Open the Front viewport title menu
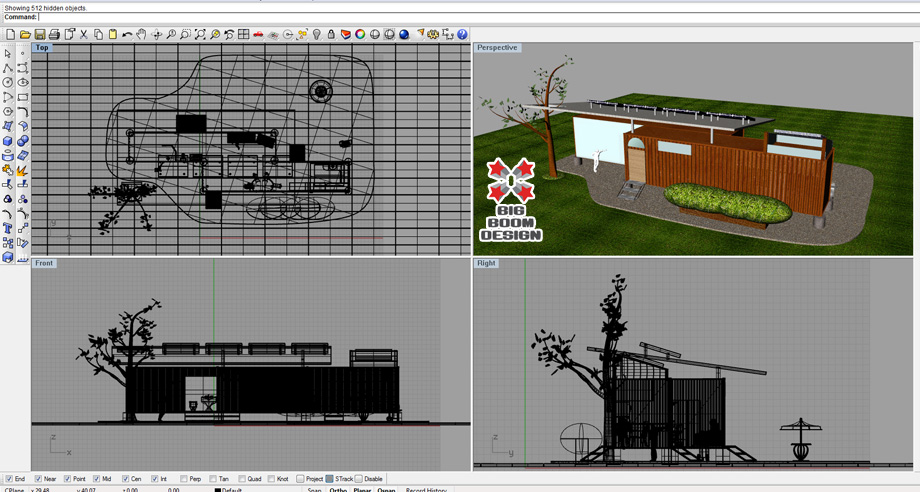920x492 pixels. pos(44,263)
